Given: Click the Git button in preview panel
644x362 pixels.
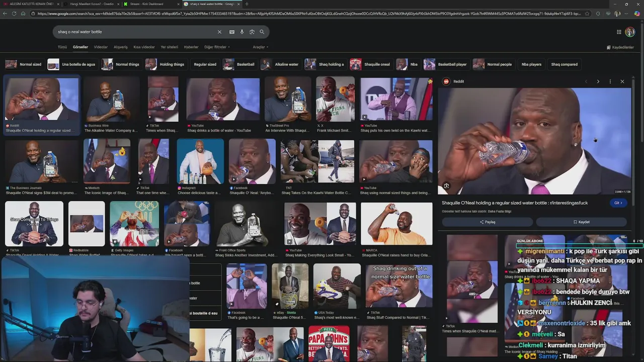Looking at the screenshot, I should pos(618,203).
